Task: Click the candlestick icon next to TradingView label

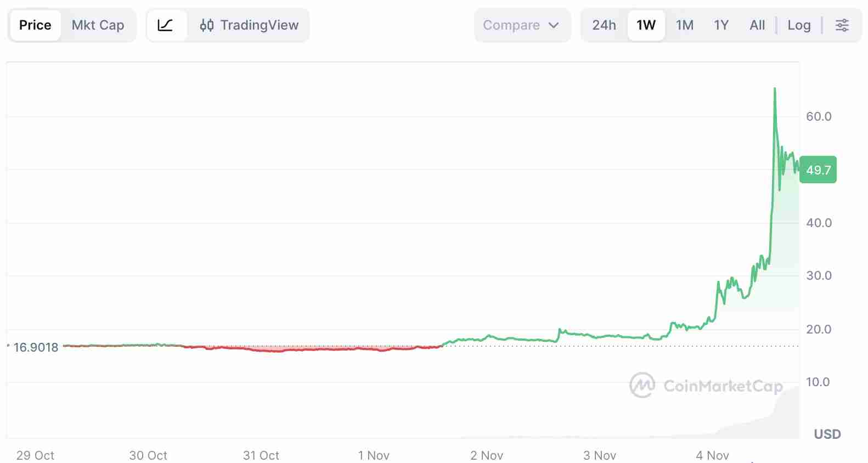Action: pos(207,25)
